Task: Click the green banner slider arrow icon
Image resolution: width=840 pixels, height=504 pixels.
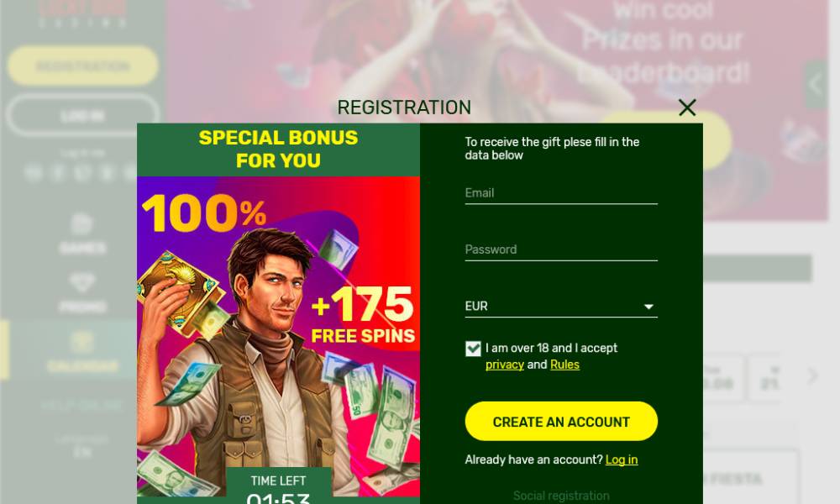Action: coord(816,84)
